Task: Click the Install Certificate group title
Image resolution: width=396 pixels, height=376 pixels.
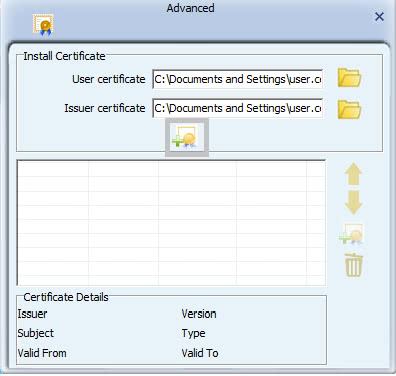Action: [x=64, y=56]
